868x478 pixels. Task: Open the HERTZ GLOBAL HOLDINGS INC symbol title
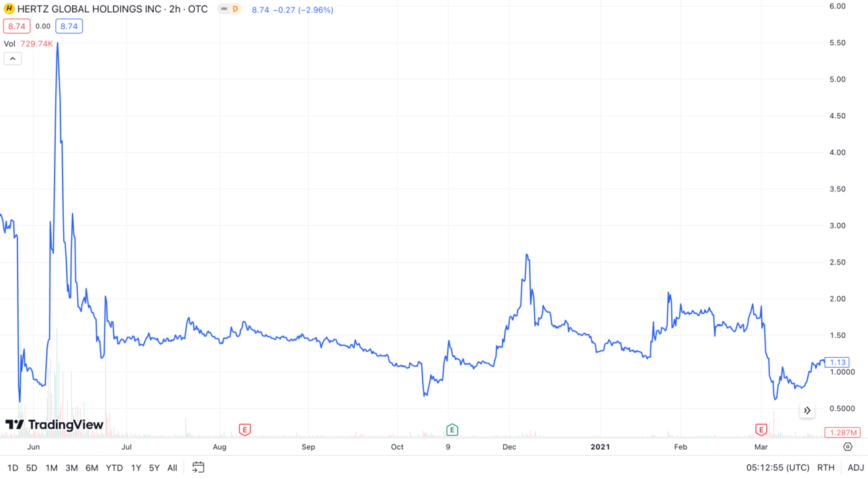click(112, 9)
